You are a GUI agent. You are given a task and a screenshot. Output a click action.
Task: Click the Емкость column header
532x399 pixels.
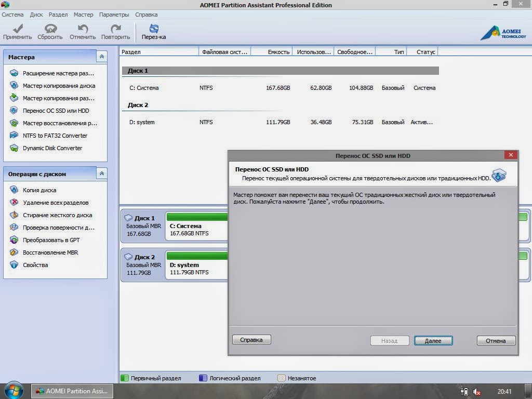[271, 52]
